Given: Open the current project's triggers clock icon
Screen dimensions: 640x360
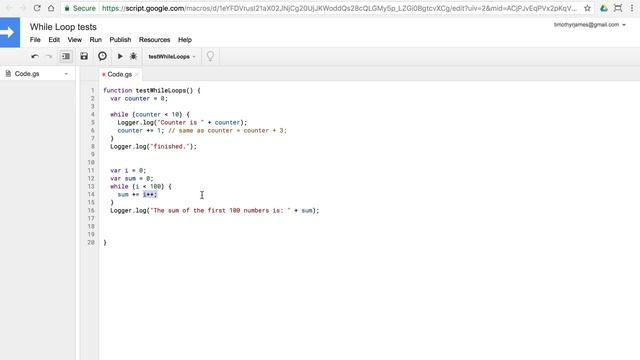Looking at the screenshot, I should pos(102,56).
